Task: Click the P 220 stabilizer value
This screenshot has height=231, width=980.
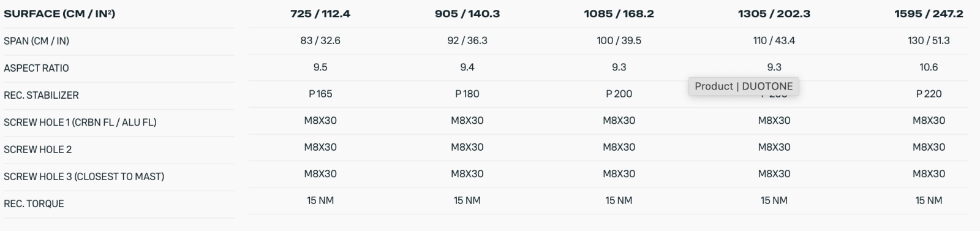Action: (x=929, y=94)
